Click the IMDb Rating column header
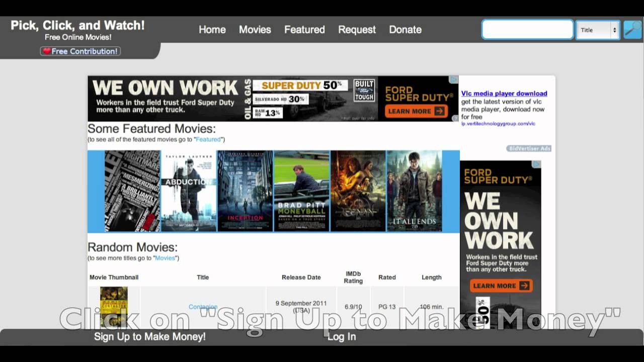 pos(353,277)
